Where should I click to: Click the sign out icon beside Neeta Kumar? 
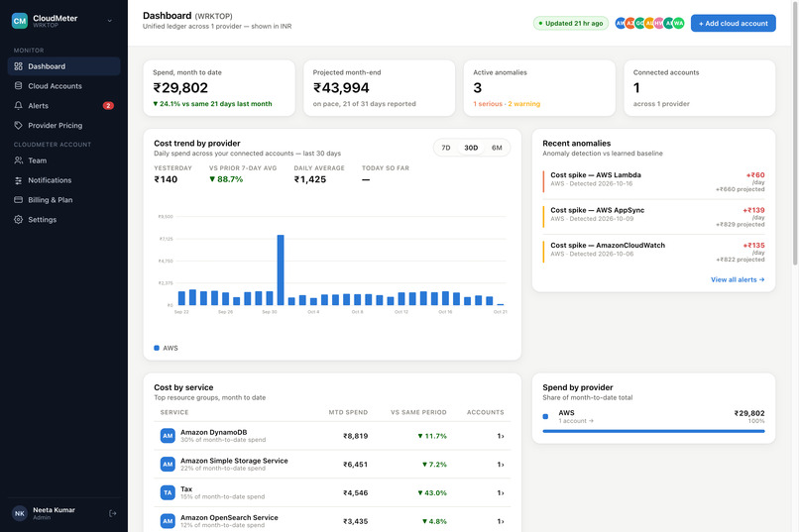click(113, 513)
